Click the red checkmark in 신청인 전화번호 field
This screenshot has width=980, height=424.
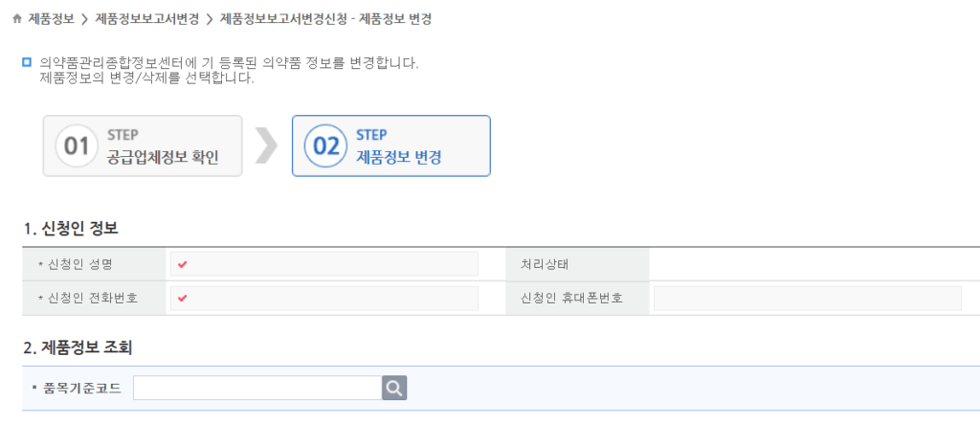pos(182,298)
